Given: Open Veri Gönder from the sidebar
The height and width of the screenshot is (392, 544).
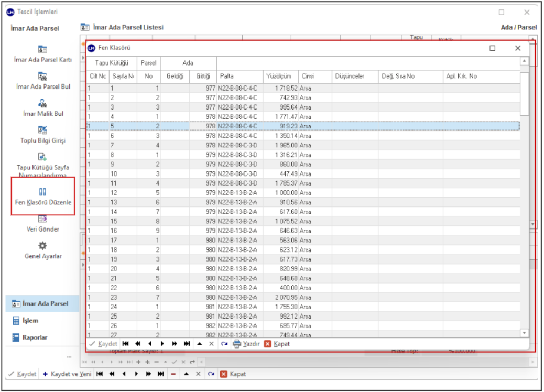Looking at the screenshot, I should [x=43, y=220].
